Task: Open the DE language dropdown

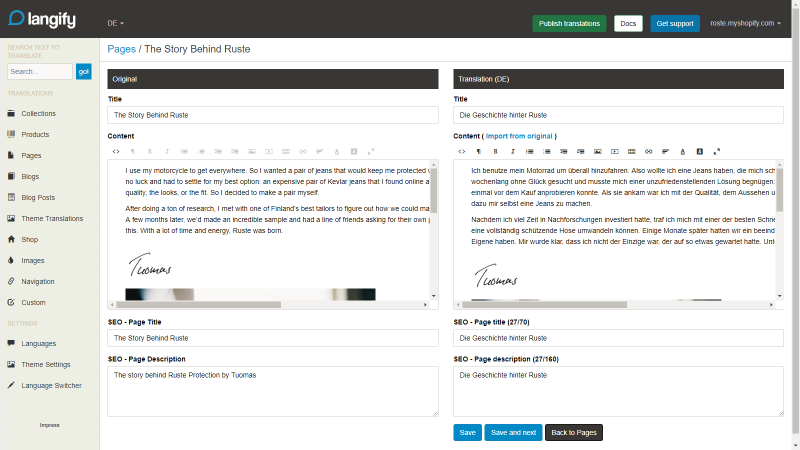Action: click(x=115, y=23)
